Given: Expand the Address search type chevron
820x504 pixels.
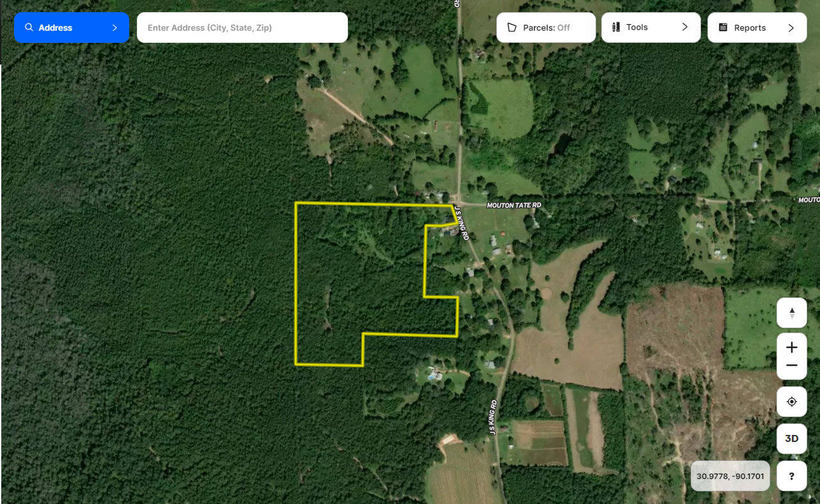Looking at the screenshot, I should [x=114, y=28].
